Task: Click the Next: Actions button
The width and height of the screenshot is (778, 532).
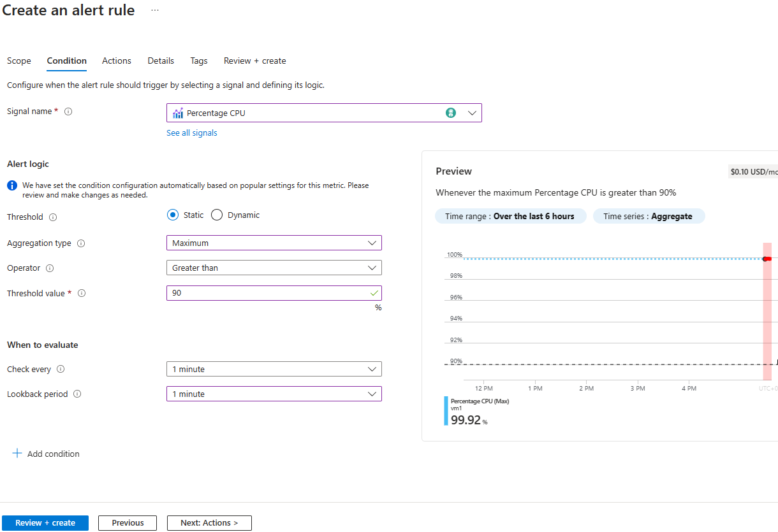Action: pos(209,522)
